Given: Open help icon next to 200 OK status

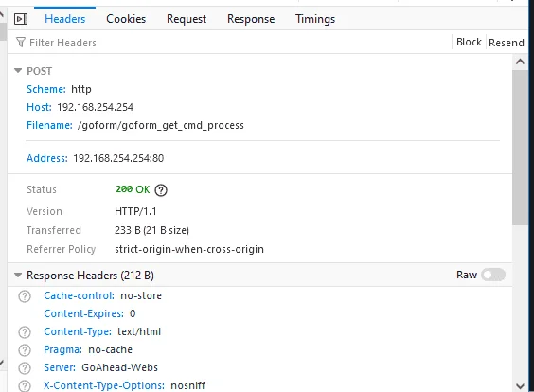Looking at the screenshot, I should [x=161, y=190].
